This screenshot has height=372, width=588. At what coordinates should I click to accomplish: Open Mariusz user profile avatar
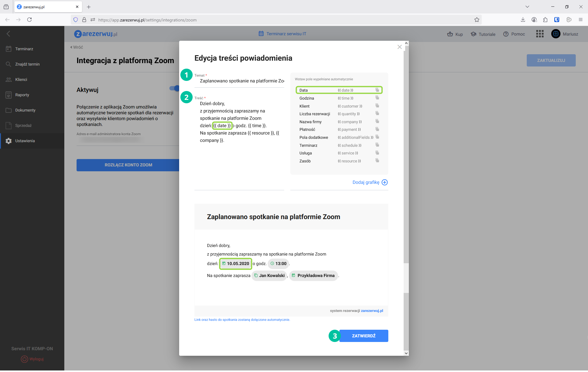pyautogui.click(x=556, y=34)
